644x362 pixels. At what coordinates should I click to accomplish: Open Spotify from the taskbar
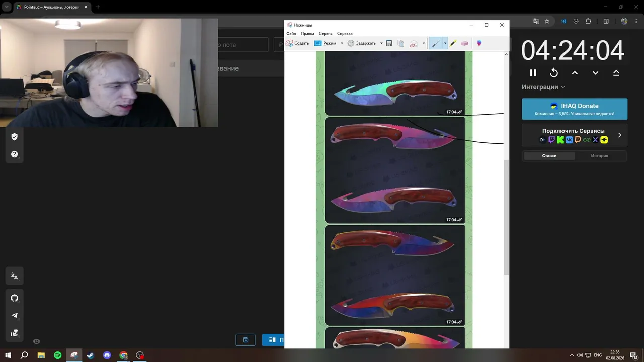(58, 355)
